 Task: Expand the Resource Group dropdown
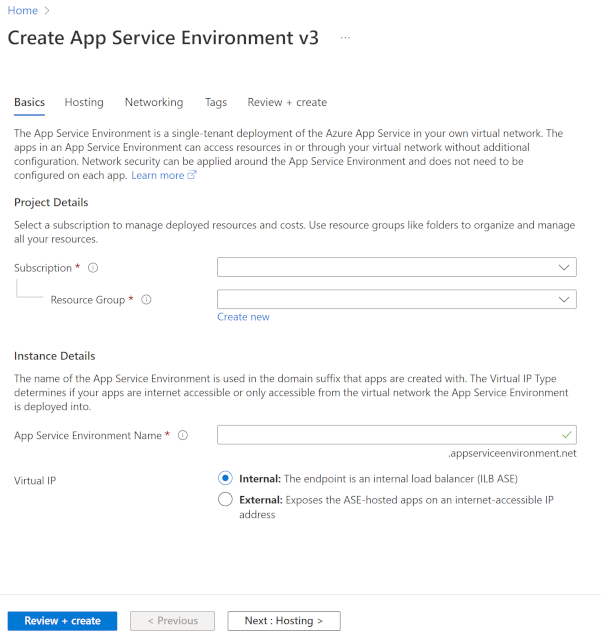[x=397, y=299]
